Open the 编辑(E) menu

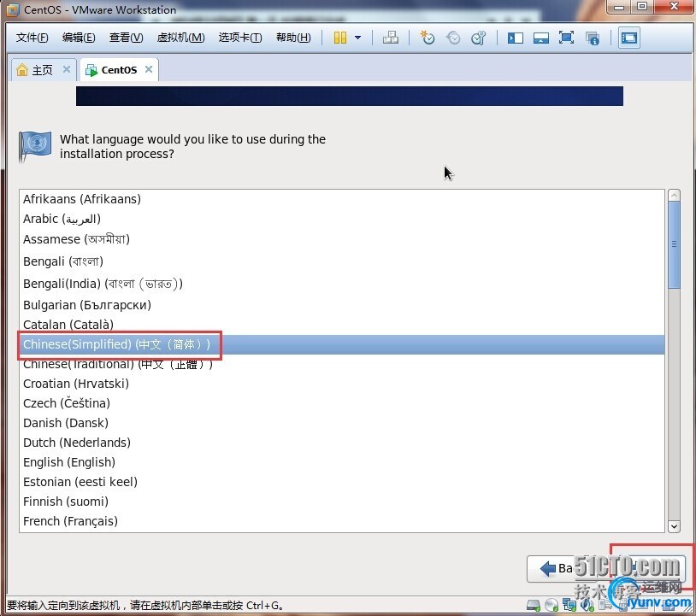click(x=79, y=38)
